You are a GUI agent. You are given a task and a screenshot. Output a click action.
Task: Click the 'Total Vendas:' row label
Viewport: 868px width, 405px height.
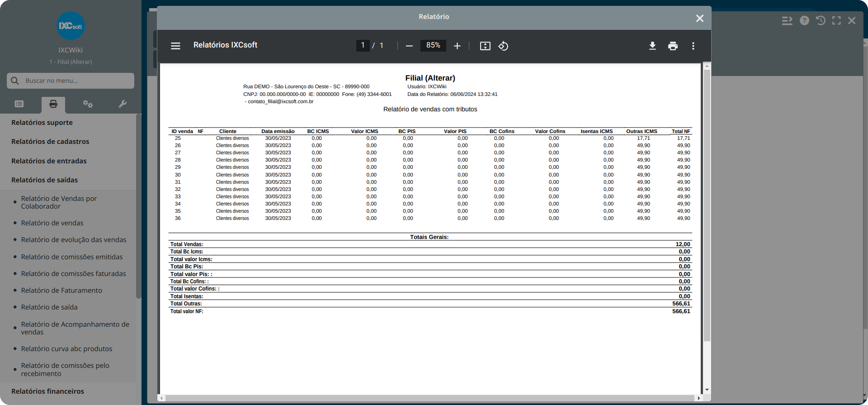pyautogui.click(x=187, y=244)
